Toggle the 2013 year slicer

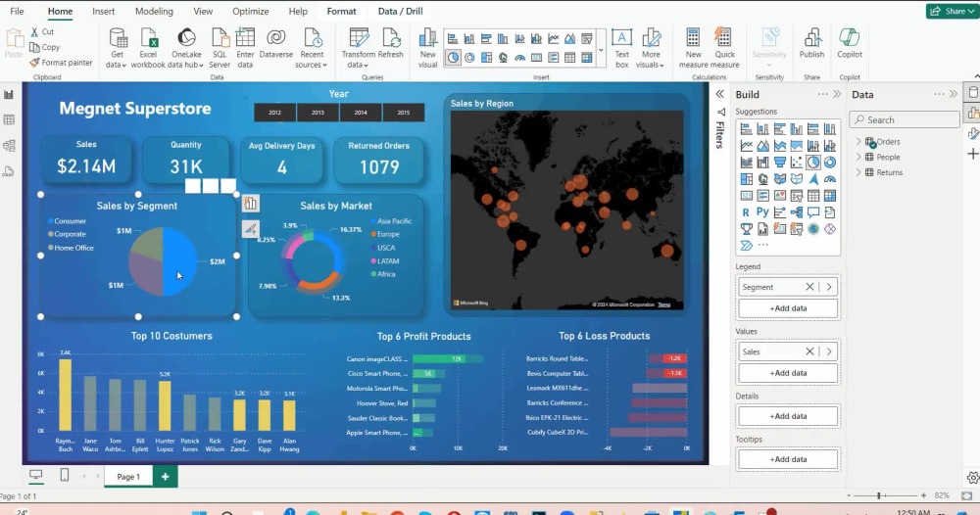point(318,113)
